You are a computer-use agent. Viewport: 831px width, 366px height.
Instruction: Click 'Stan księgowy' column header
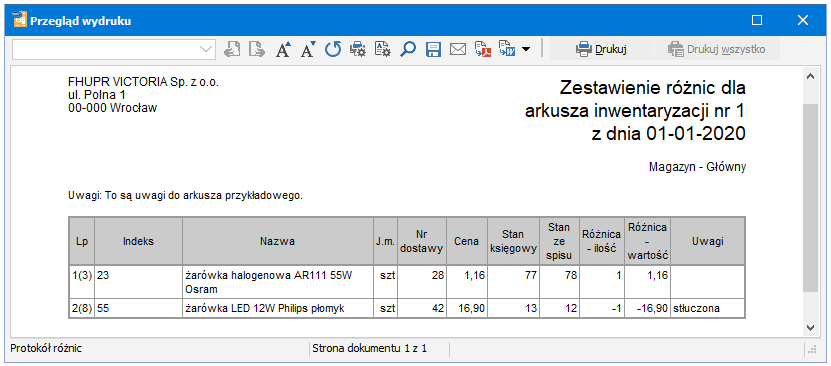pyautogui.click(x=514, y=241)
